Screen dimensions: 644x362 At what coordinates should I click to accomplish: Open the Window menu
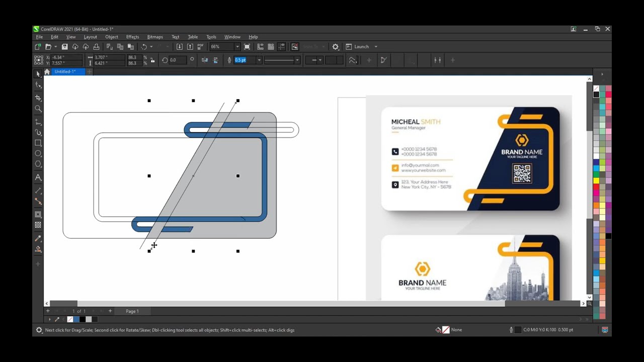(x=232, y=37)
